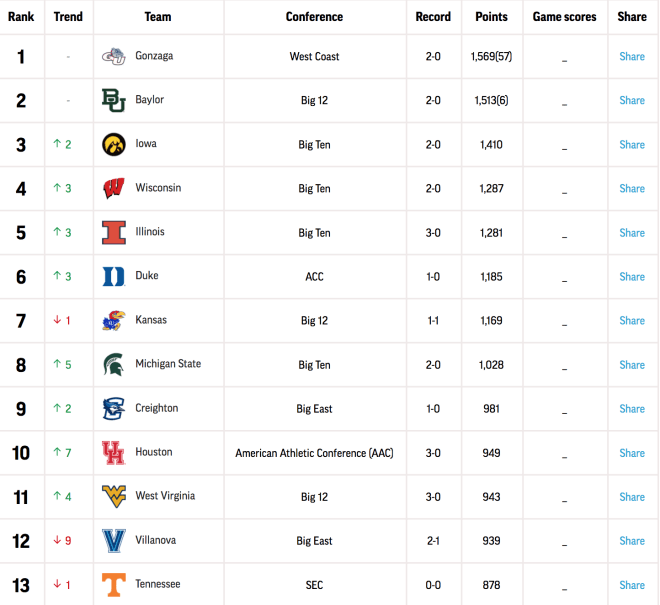The width and height of the screenshot is (660, 605).
Task: Click the Duke blue D logo
Action: pos(114,277)
